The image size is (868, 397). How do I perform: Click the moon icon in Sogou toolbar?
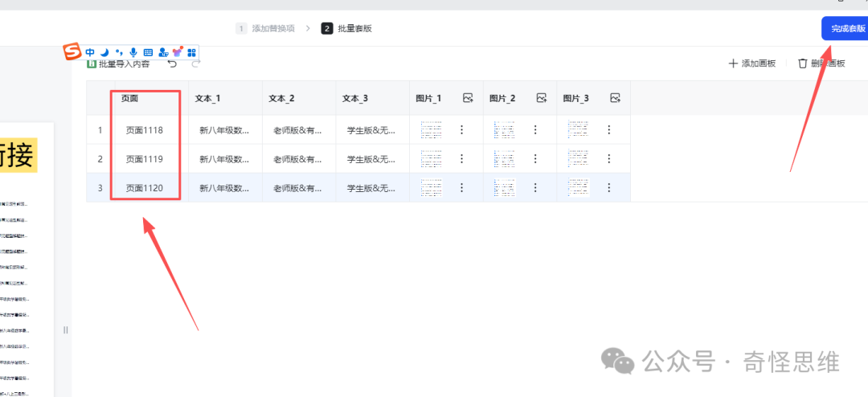coord(104,52)
